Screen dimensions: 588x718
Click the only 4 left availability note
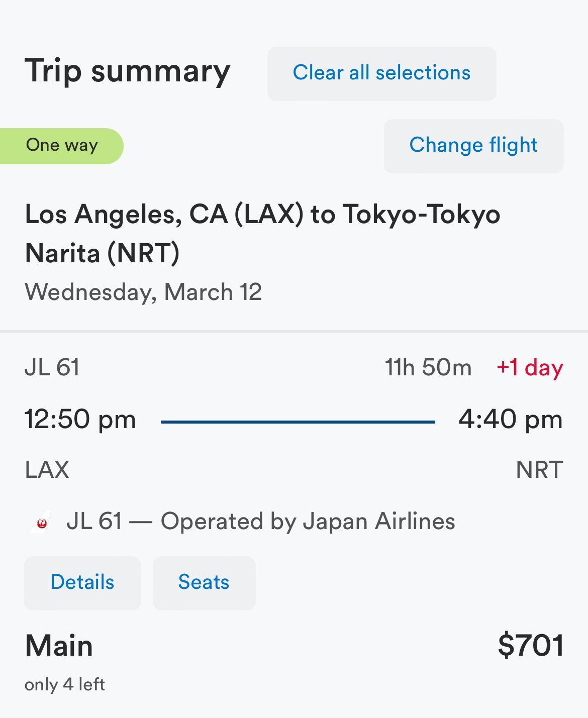(65, 684)
